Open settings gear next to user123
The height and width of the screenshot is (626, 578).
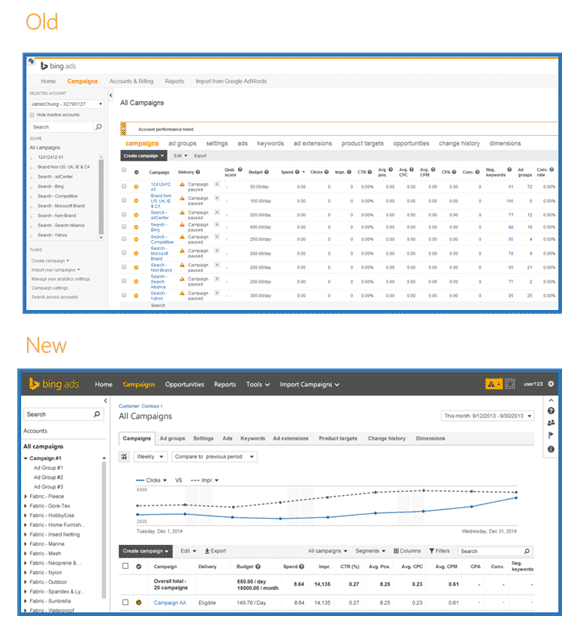[551, 384]
